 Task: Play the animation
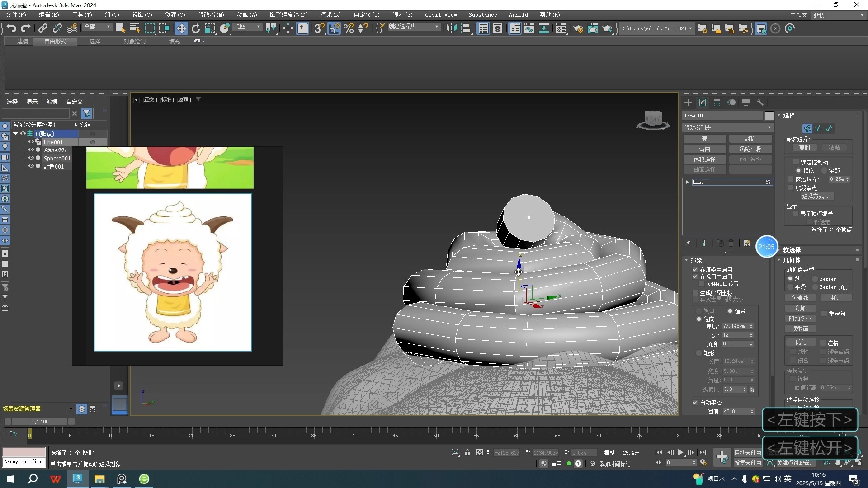point(680,452)
